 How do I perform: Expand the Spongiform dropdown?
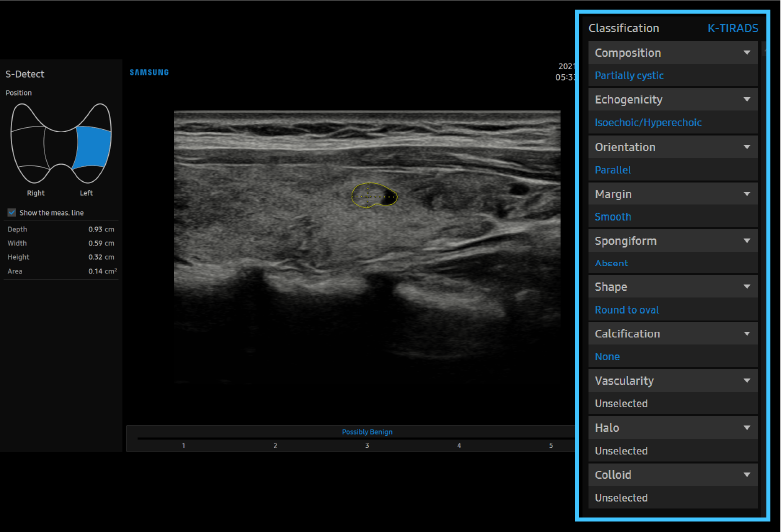click(673, 241)
